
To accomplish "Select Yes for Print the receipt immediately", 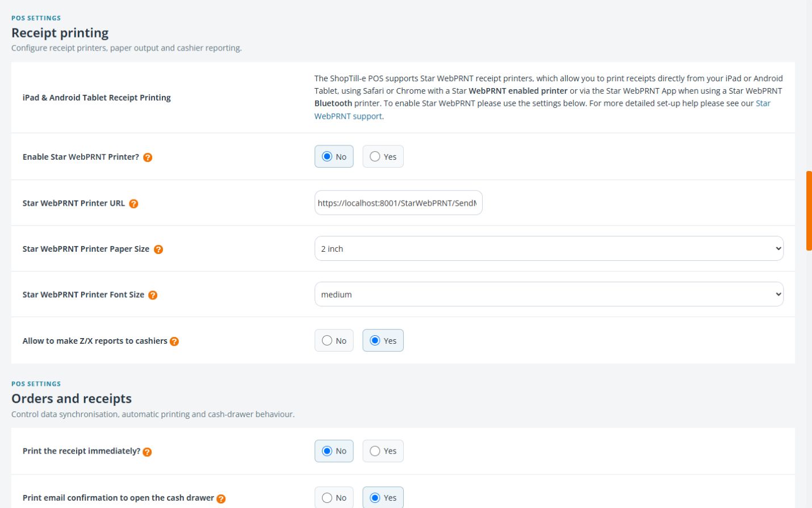I will [383, 451].
